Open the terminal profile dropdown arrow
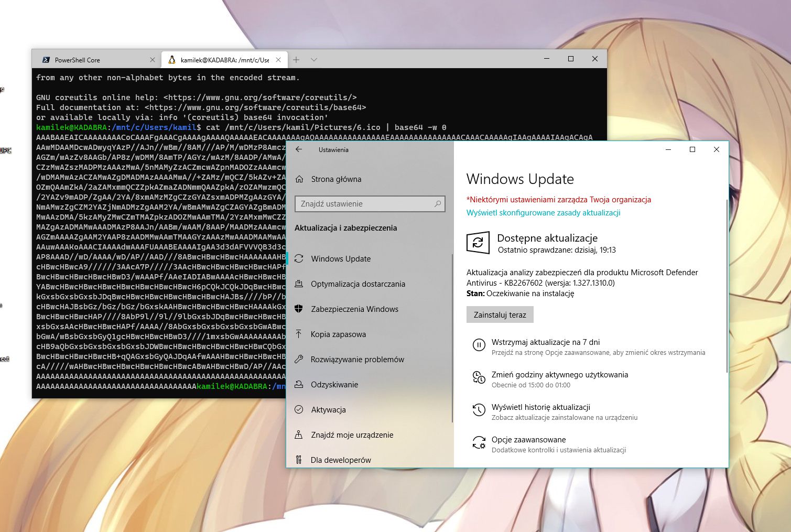The image size is (791, 532). pos(314,60)
